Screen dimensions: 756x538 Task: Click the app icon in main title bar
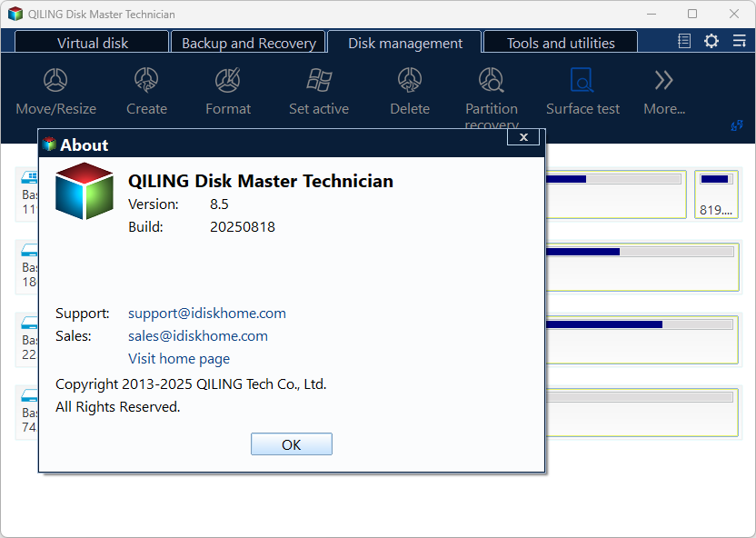click(15, 14)
